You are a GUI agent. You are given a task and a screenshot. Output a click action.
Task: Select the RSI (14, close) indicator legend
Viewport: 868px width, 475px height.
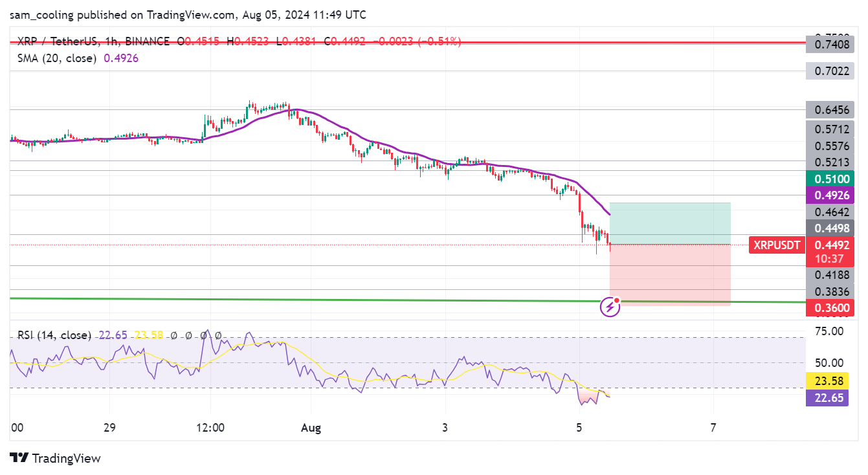click(x=54, y=335)
